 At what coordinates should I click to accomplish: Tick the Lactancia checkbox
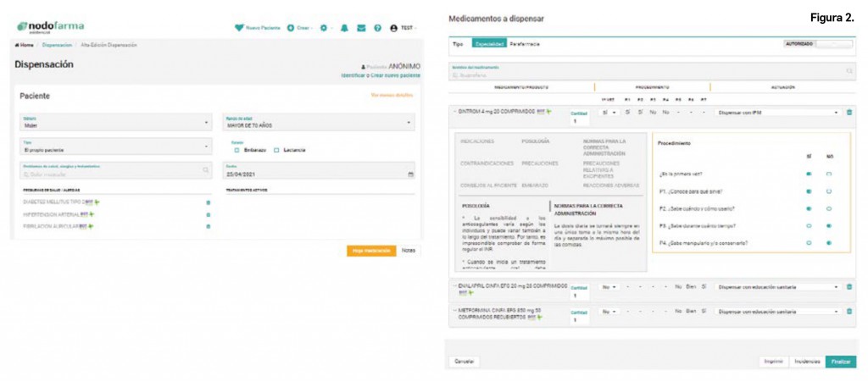pyautogui.click(x=276, y=150)
